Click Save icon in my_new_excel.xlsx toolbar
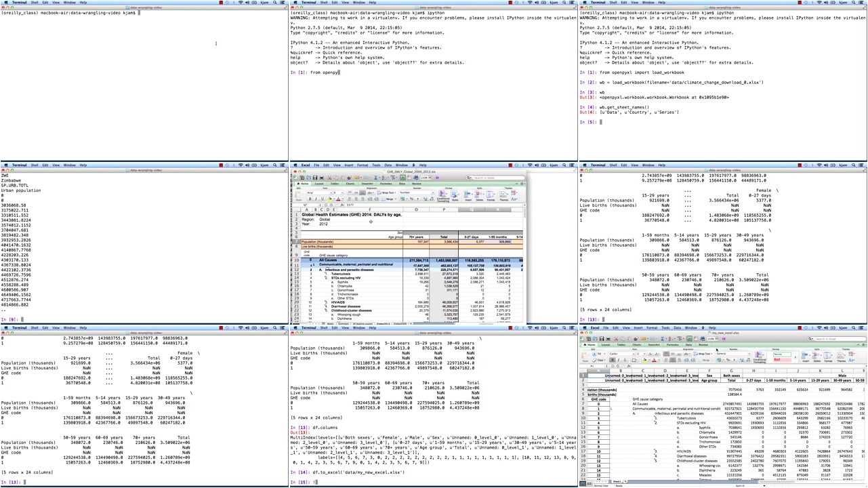The image size is (868, 488). [602, 339]
